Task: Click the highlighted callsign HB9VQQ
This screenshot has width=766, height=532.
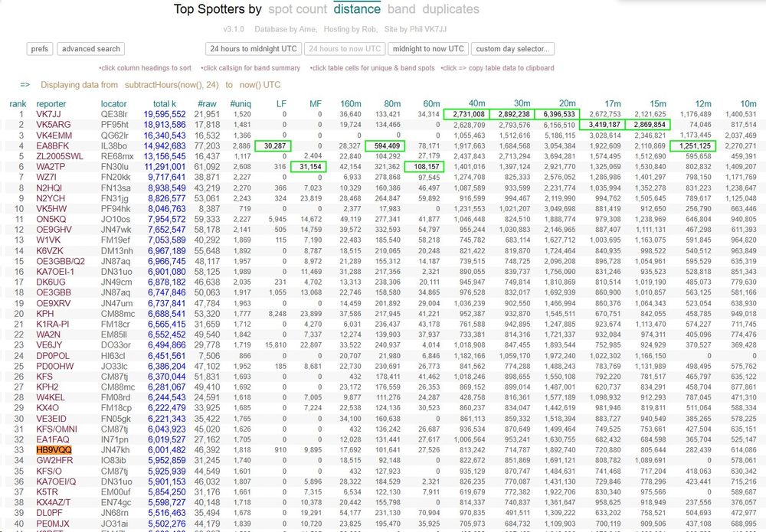Action: [x=54, y=450]
